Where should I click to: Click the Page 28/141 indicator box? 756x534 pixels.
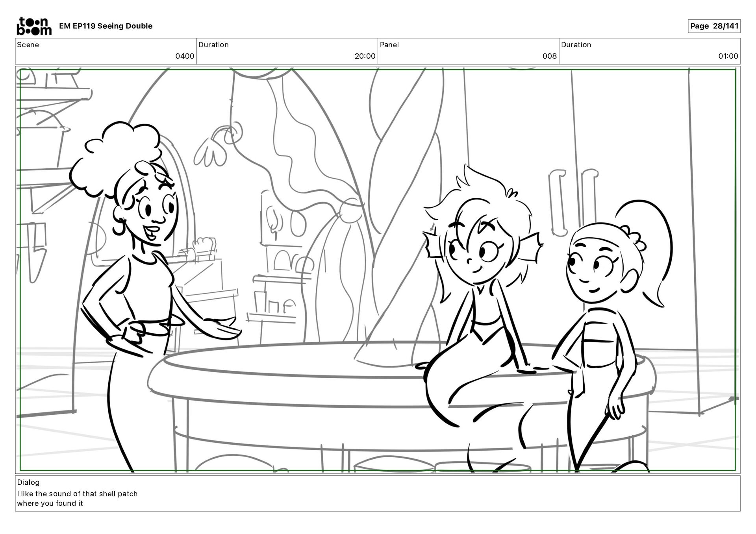[714, 26]
